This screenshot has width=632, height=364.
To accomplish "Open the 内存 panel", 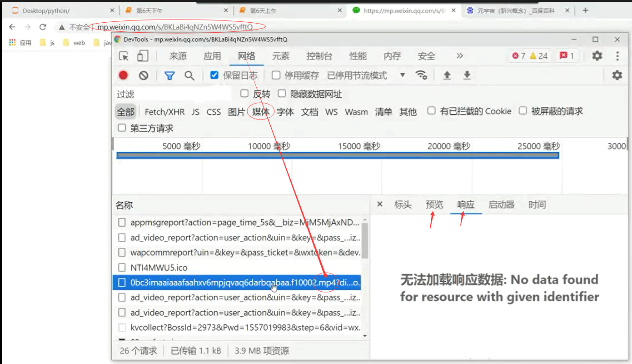I will (x=392, y=56).
